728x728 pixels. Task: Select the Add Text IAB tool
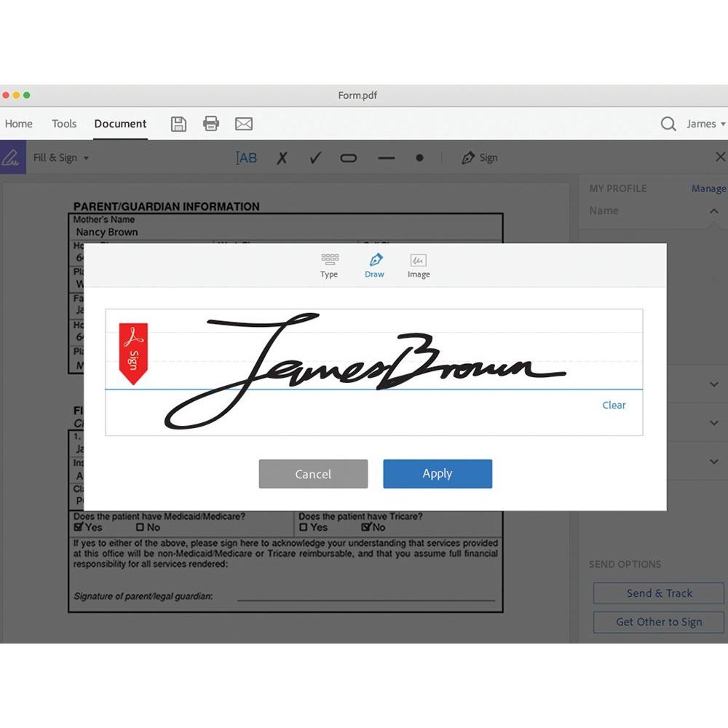point(246,158)
